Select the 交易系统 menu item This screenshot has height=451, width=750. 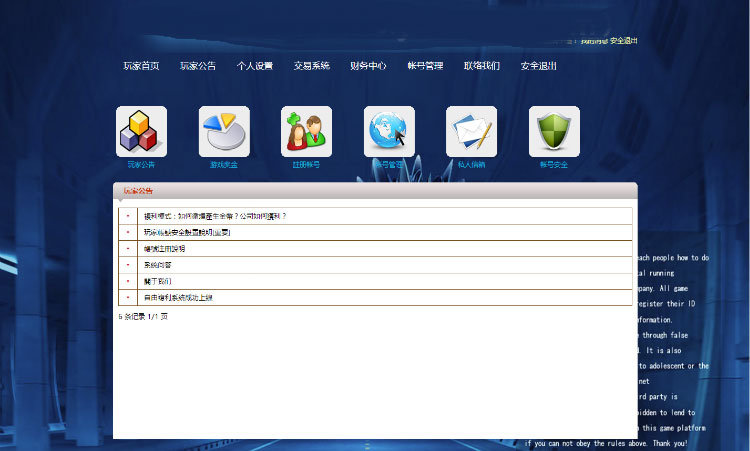[311, 66]
